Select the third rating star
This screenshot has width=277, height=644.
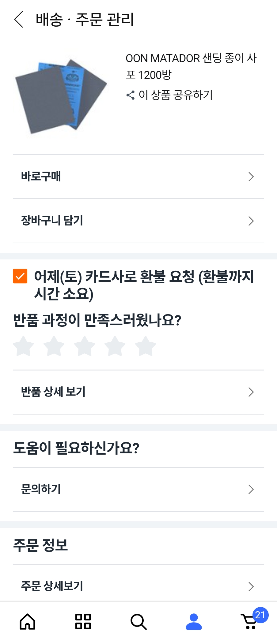(85, 346)
